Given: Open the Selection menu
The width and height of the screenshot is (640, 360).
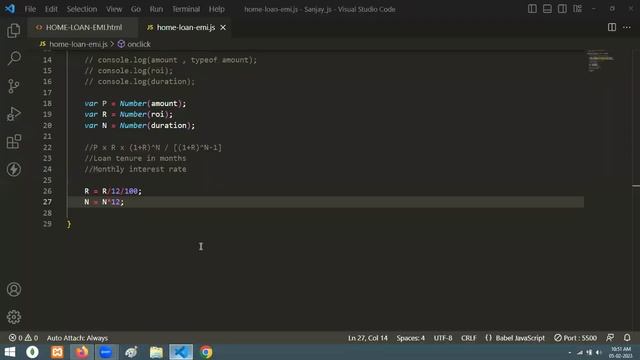Looking at the screenshot, I should point(82,9).
